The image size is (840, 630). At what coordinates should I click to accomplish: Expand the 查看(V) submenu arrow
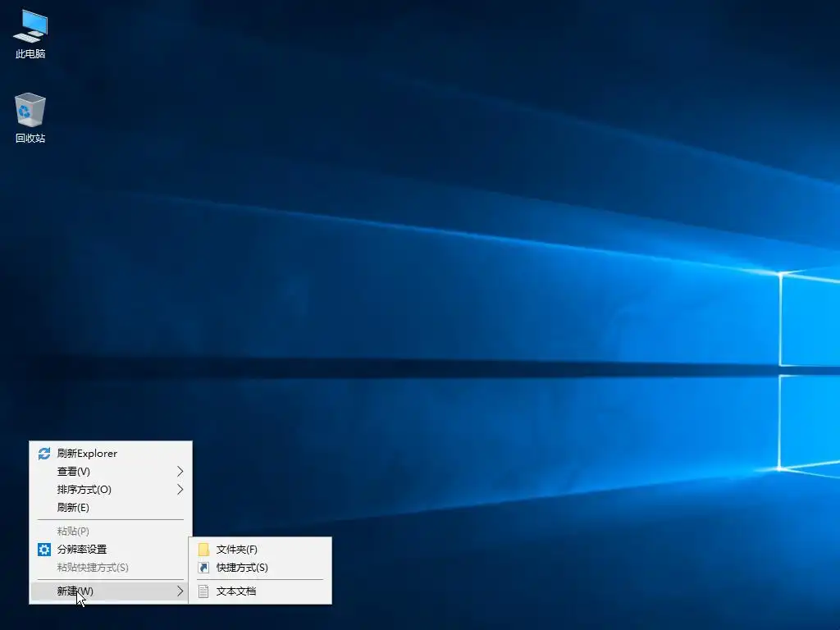pyautogui.click(x=180, y=472)
